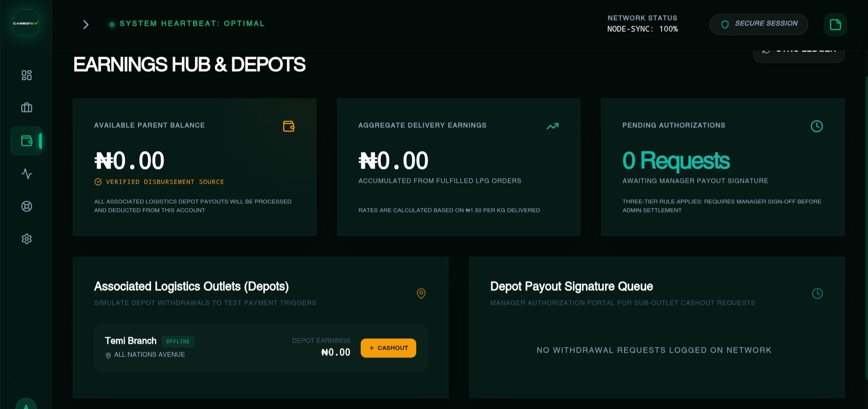Click the location pin icon in Depots panel
The image size is (868, 409).
click(x=421, y=294)
